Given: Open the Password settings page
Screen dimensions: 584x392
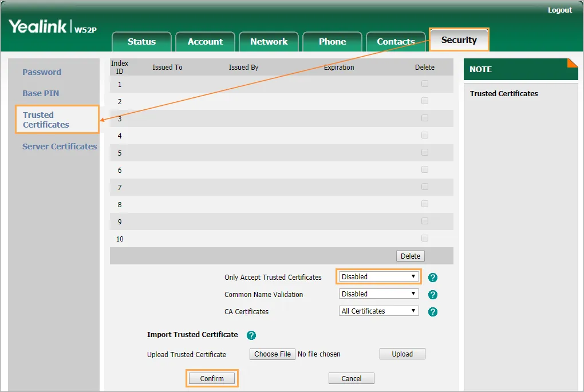Looking at the screenshot, I should click(x=42, y=72).
